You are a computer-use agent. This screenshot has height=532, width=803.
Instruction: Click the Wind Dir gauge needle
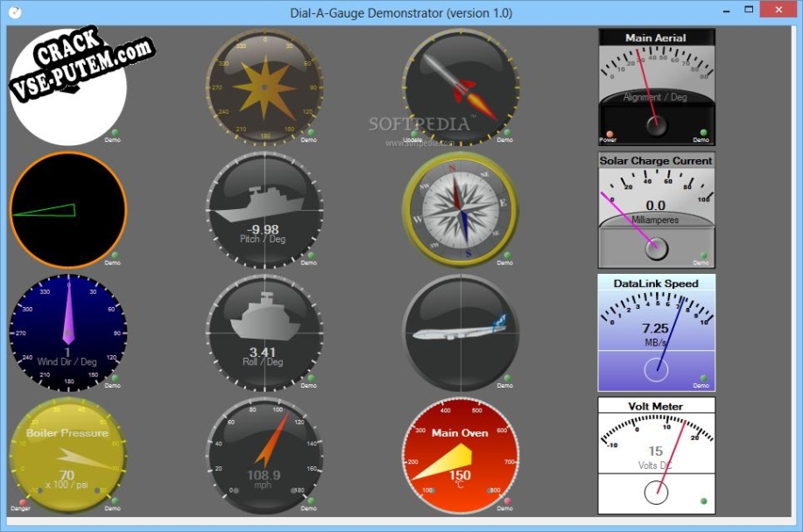click(68, 312)
